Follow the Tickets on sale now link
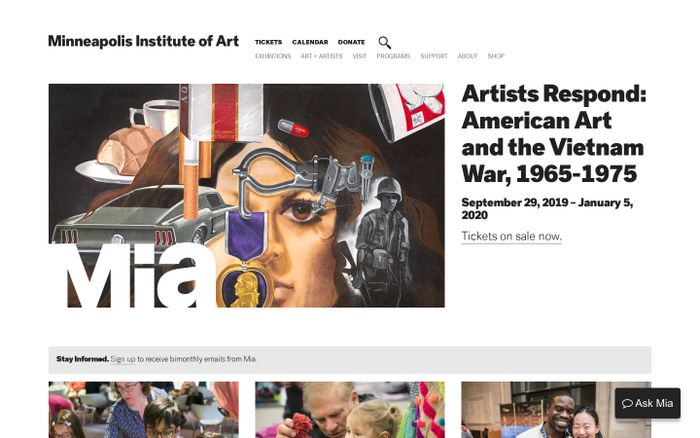The height and width of the screenshot is (438, 700). pyautogui.click(x=511, y=237)
